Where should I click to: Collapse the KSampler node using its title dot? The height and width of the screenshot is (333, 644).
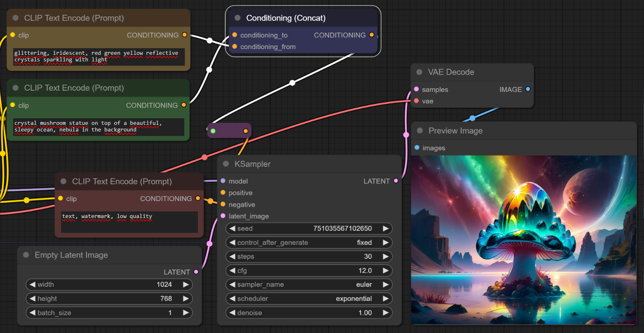[x=226, y=164]
